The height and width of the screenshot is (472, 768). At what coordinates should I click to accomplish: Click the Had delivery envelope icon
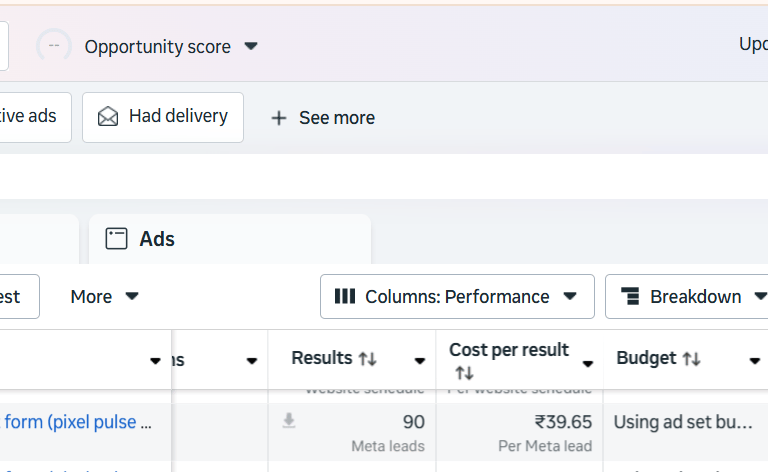point(108,117)
